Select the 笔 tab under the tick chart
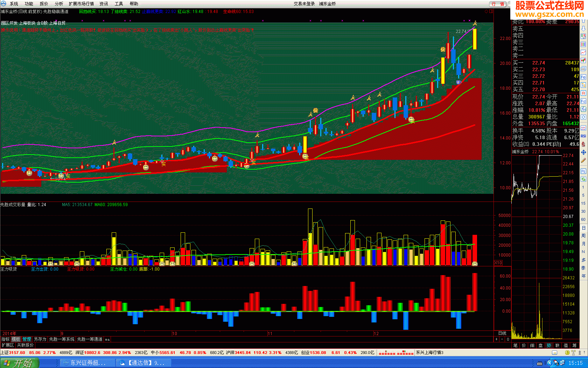The width and height of the screenshot is (588, 368). coord(515,346)
